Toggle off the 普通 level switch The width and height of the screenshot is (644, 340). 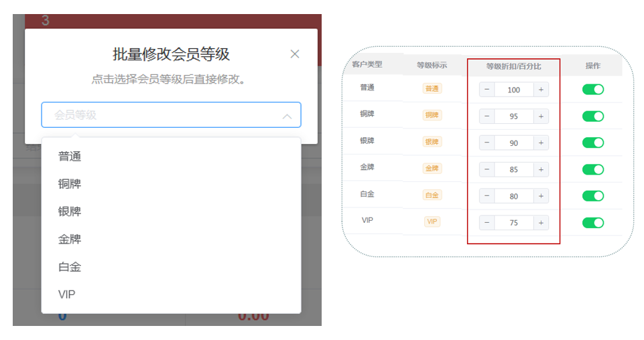tap(593, 89)
